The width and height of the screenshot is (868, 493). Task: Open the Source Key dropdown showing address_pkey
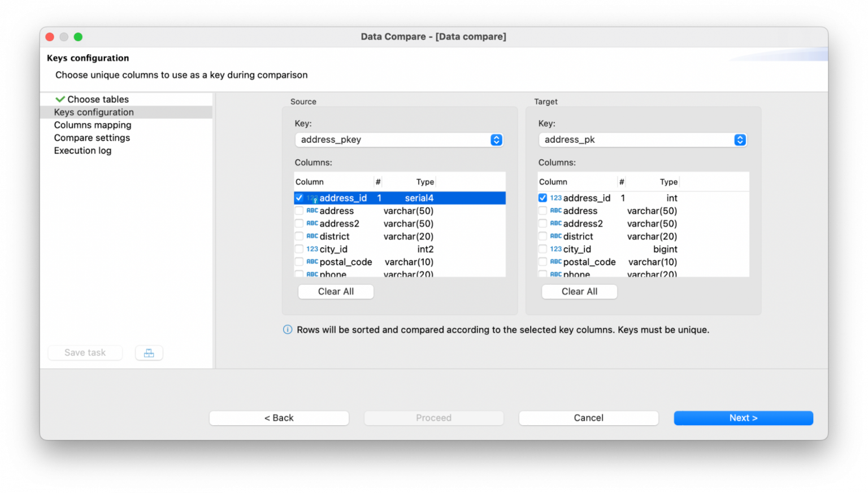click(x=399, y=139)
